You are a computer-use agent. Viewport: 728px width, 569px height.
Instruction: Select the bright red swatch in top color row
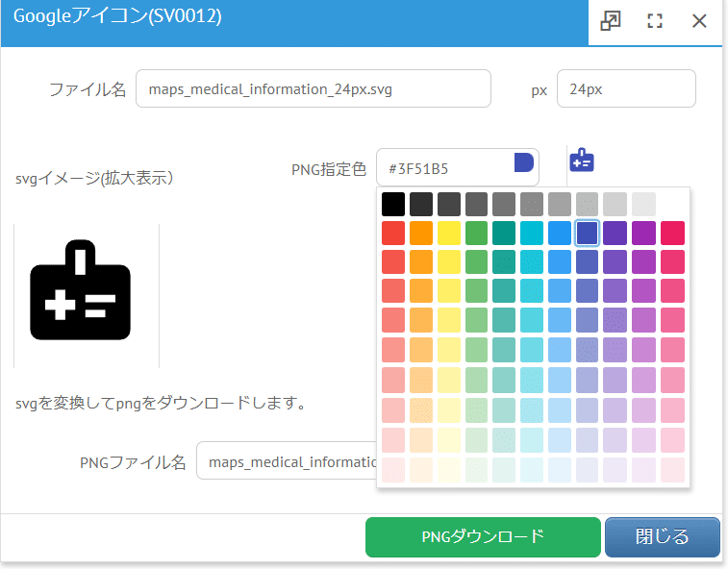pyautogui.click(x=393, y=233)
